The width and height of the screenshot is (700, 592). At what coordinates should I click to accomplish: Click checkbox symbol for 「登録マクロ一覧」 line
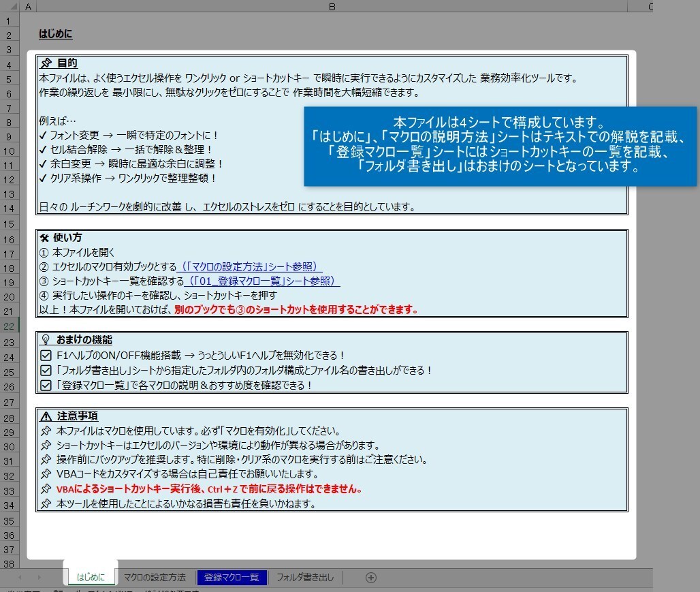tap(46, 385)
